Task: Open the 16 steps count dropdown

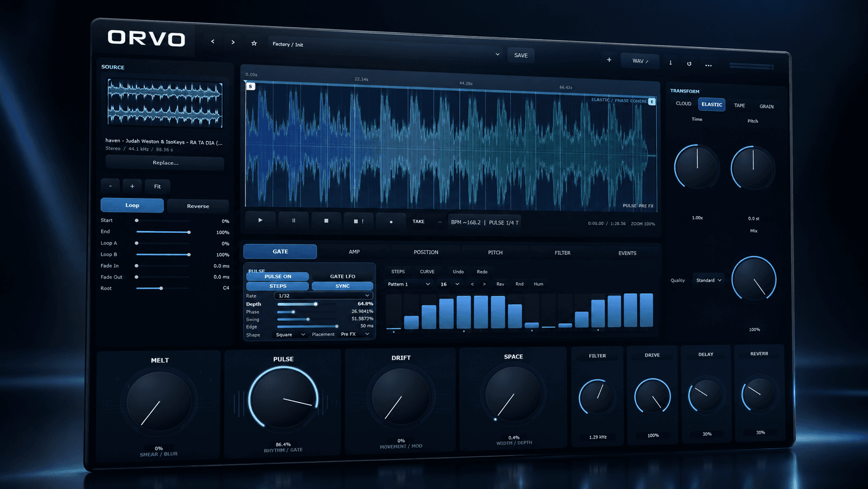Action: (x=450, y=284)
